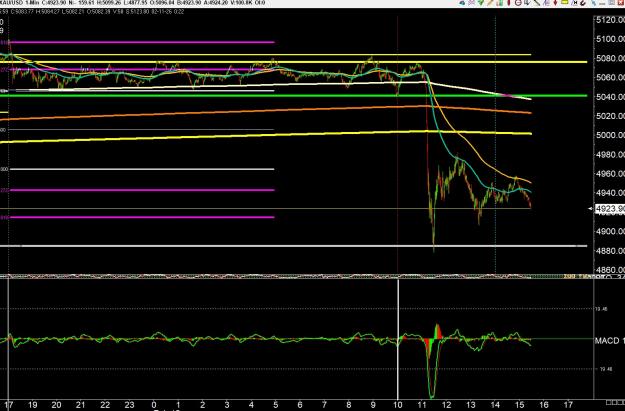This screenshot has width=625, height=411.
Task: Click the red down-arrow toolbar icon
Action: click(x=555, y=2)
